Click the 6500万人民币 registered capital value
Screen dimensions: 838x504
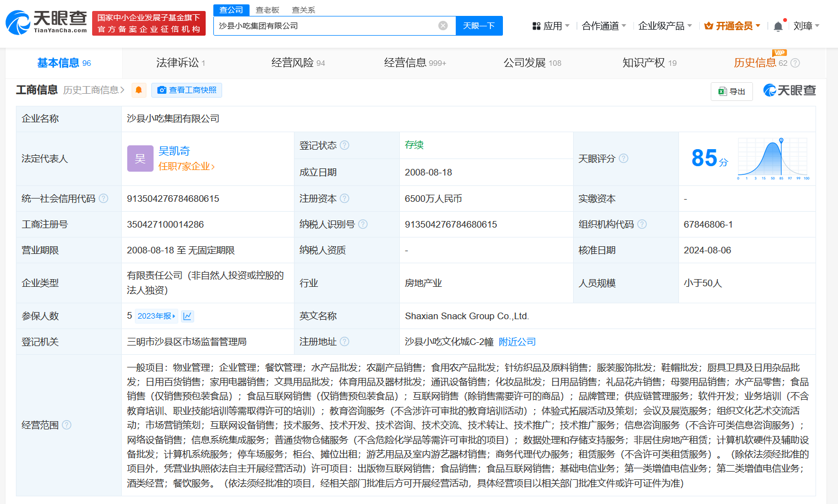433,199
